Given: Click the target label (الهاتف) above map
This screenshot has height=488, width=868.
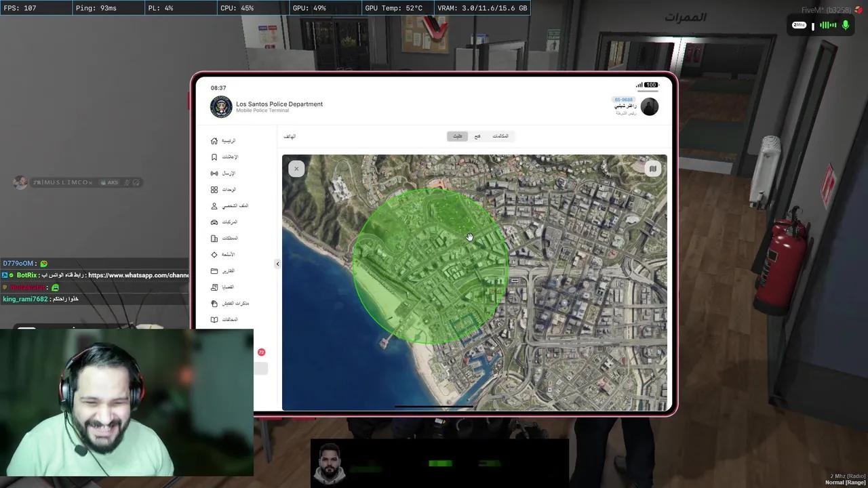Looking at the screenshot, I should tap(290, 136).
